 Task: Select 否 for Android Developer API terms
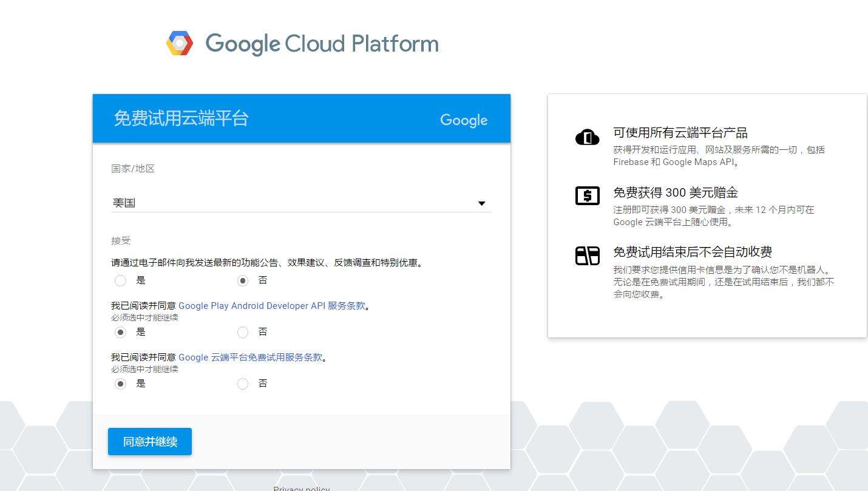tap(243, 332)
